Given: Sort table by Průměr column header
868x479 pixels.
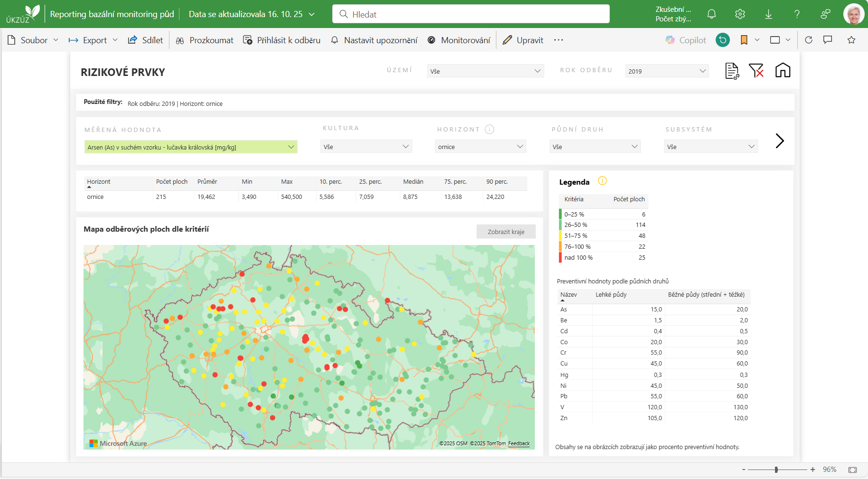Looking at the screenshot, I should tap(207, 182).
